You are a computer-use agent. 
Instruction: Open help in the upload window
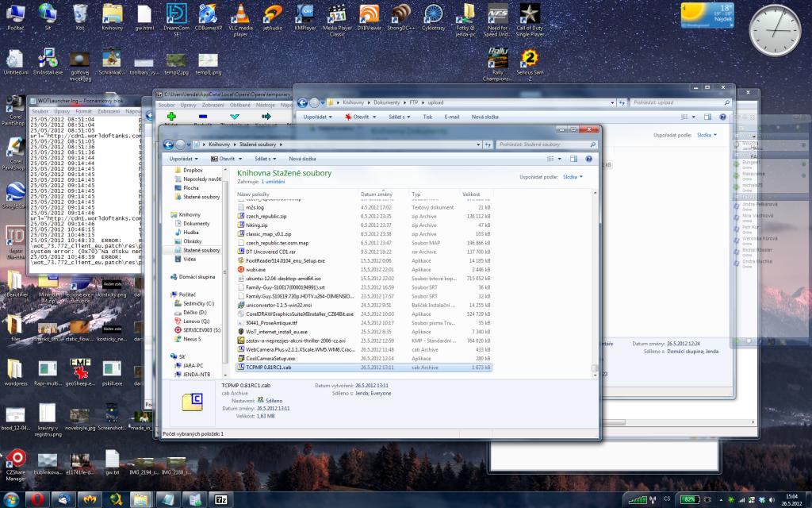click(722, 117)
